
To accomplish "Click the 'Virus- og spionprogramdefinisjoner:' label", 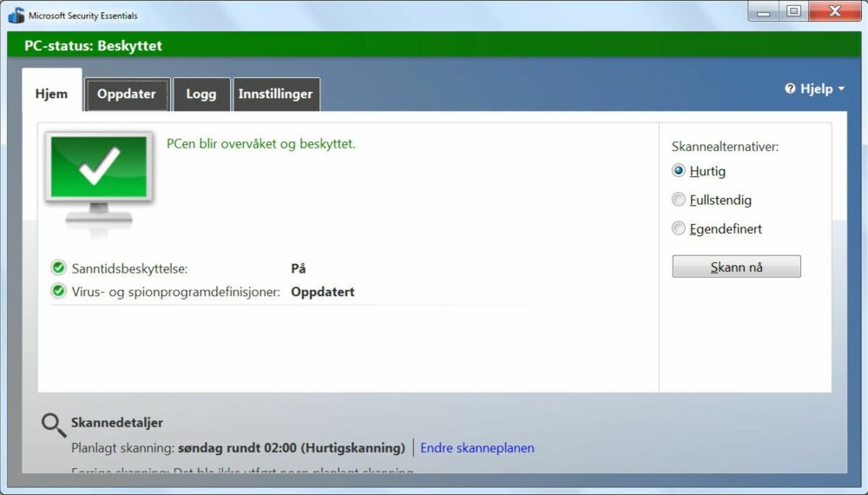I will pyautogui.click(x=176, y=292).
